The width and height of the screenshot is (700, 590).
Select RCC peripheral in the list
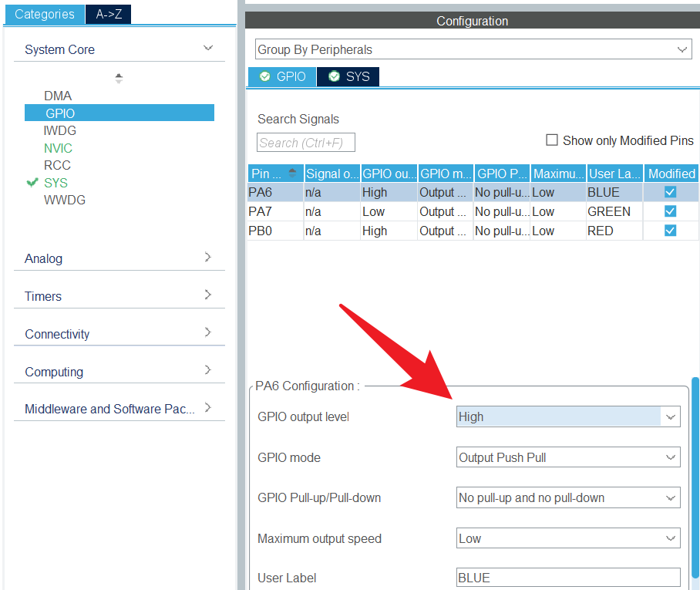pos(57,165)
